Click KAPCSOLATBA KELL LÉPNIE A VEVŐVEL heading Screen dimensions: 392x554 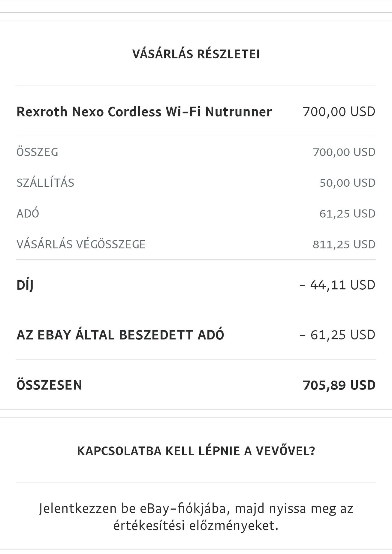[196, 451]
